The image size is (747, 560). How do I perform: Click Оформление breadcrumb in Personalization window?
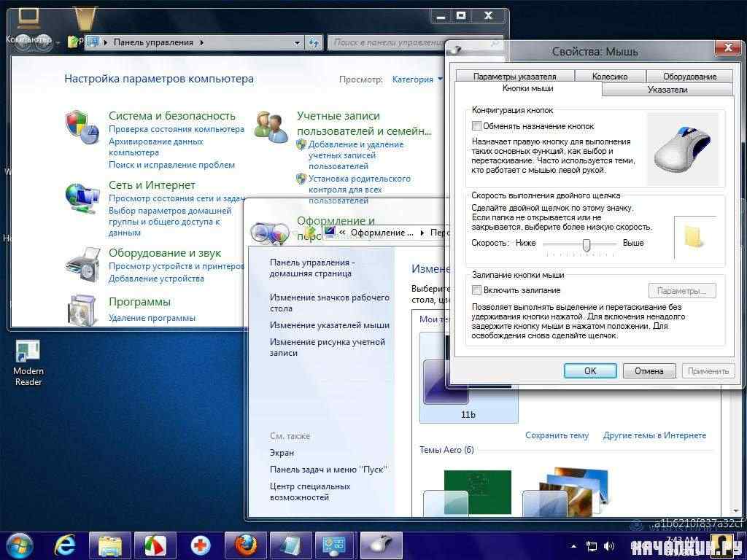coord(382,233)
